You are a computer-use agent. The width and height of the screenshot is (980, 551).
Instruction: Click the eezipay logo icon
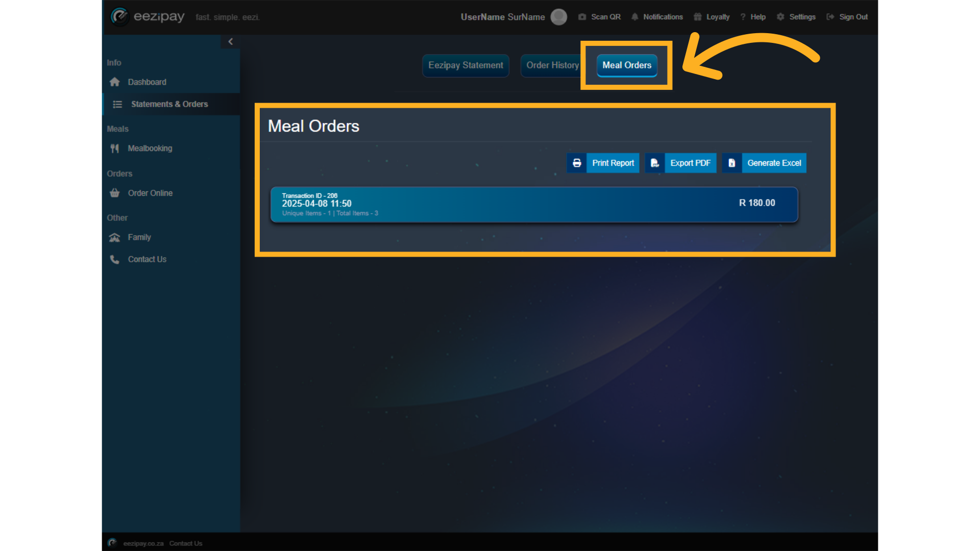(119, 17)
